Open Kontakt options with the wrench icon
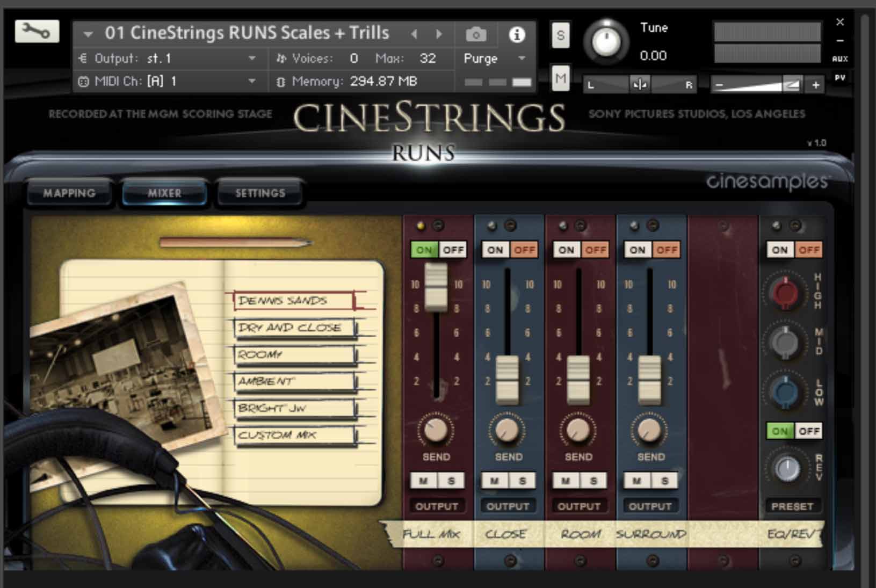This screenshot has width=876, height=588. point(37,32)
